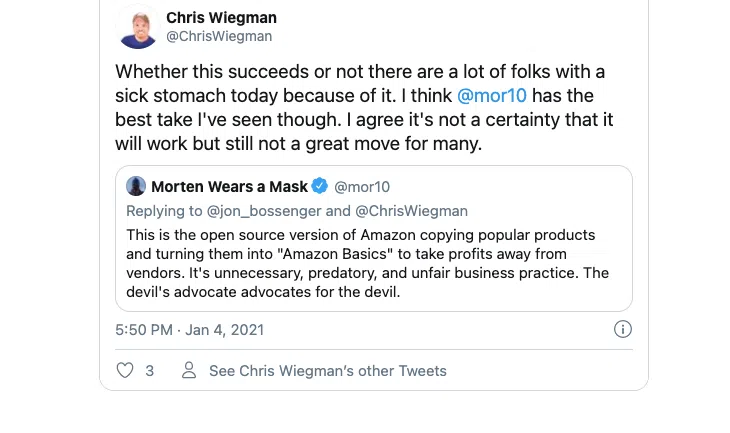Screen dimensions: 730x433
Task: Click the Twitter info circle icon
Action: coord(622,329)
